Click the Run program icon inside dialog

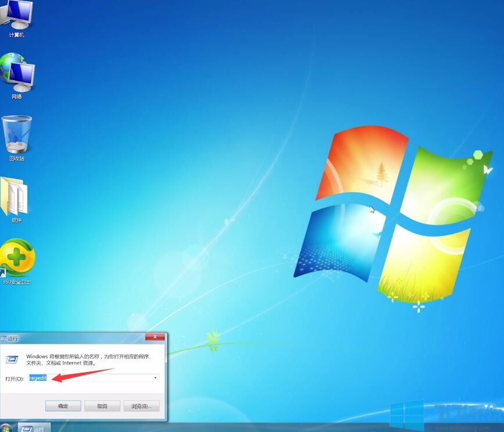[12, 359]
